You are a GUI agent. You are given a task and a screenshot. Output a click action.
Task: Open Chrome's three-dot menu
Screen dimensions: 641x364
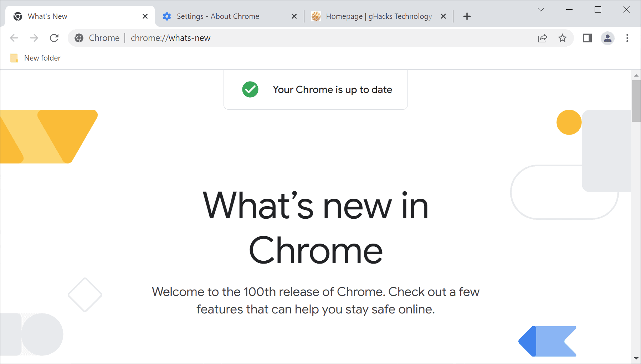tap(627, 38)
